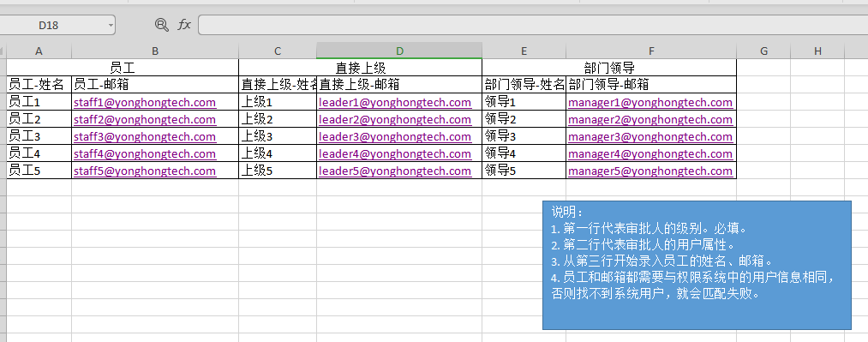Select cell 上级1
Viewport: 868px width, 342px height.
click(x=278, y=102)
